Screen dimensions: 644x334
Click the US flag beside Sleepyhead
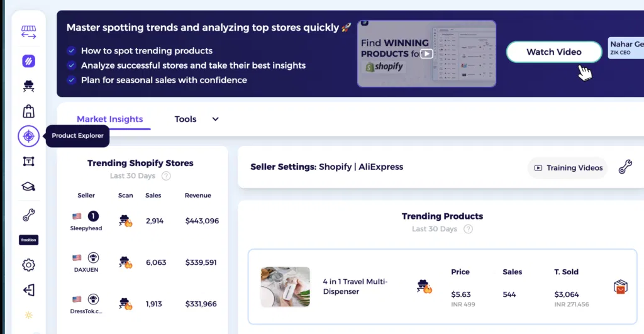(x=77, y=216)
